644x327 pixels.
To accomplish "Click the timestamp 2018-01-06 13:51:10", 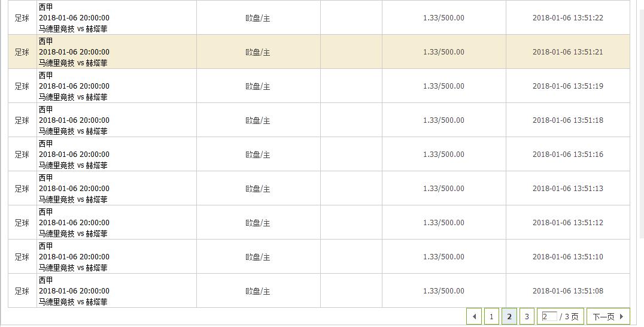I will [567, 257].
